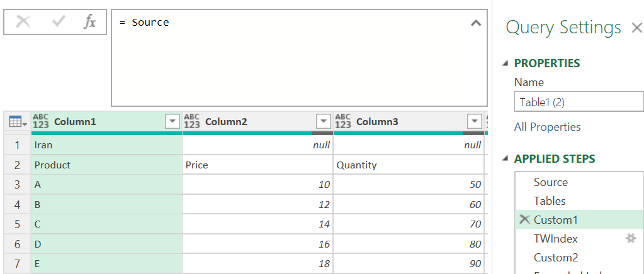Screen dimensions: 644x274
Task: Click the cell containing Price
Action: click(x=258, y=165)
